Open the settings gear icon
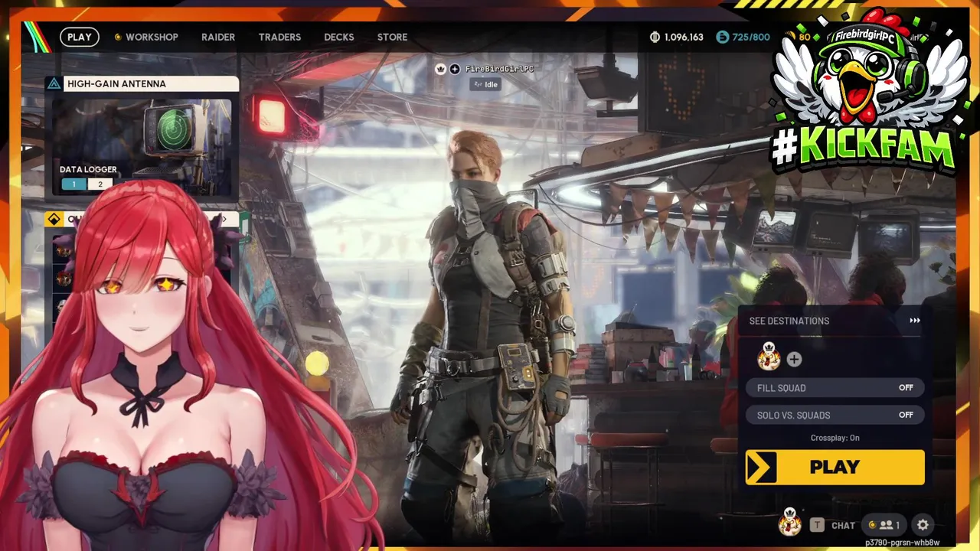Image resolution: width=980 pixels, height=551 pixels. tap(923, 525)
